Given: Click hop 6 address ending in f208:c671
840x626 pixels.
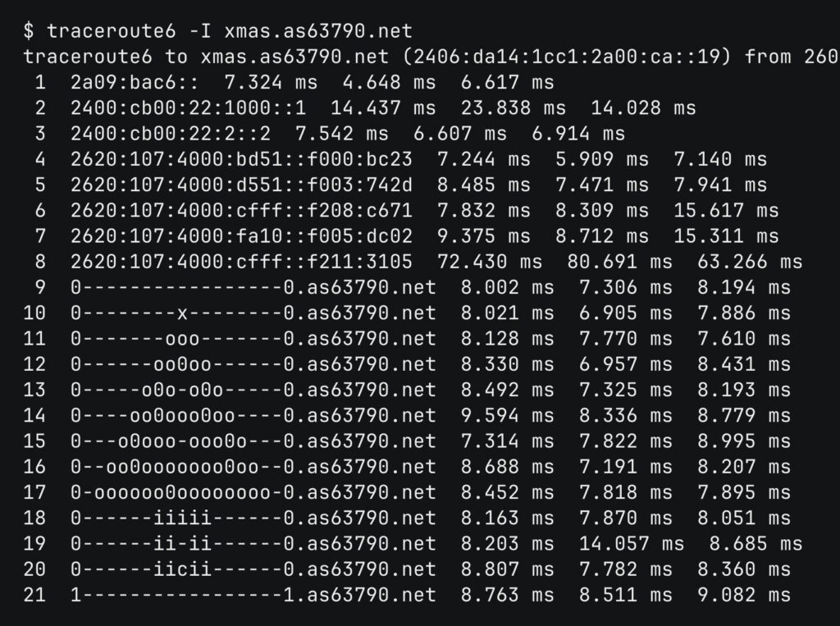Looking at the screenshot, I should 241,211.
